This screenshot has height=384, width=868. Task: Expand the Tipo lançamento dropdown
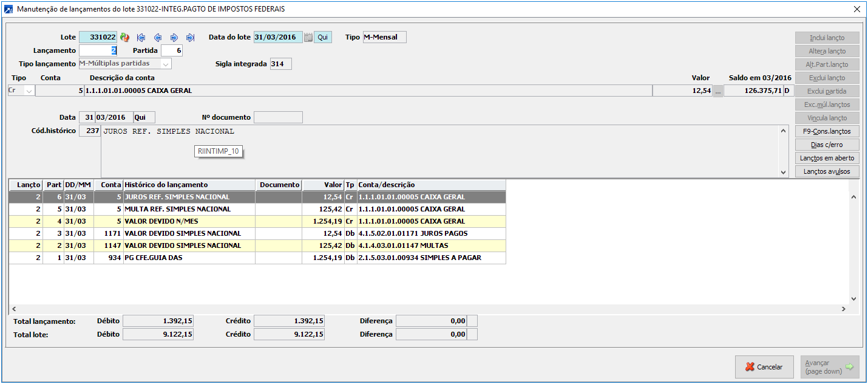click(165, 64)
